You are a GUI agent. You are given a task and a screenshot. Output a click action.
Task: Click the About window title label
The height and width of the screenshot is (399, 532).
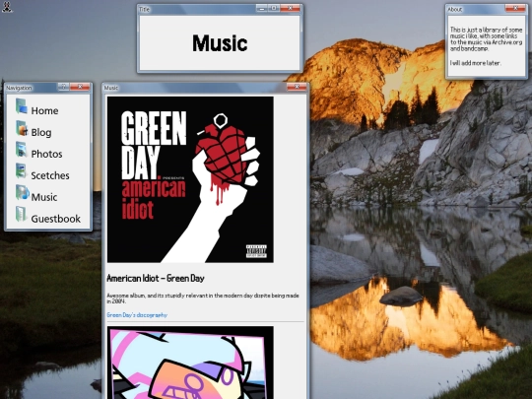tap(454, 10)
